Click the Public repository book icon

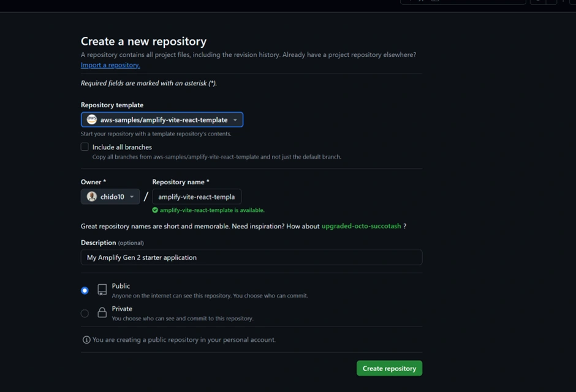(102, 290)
